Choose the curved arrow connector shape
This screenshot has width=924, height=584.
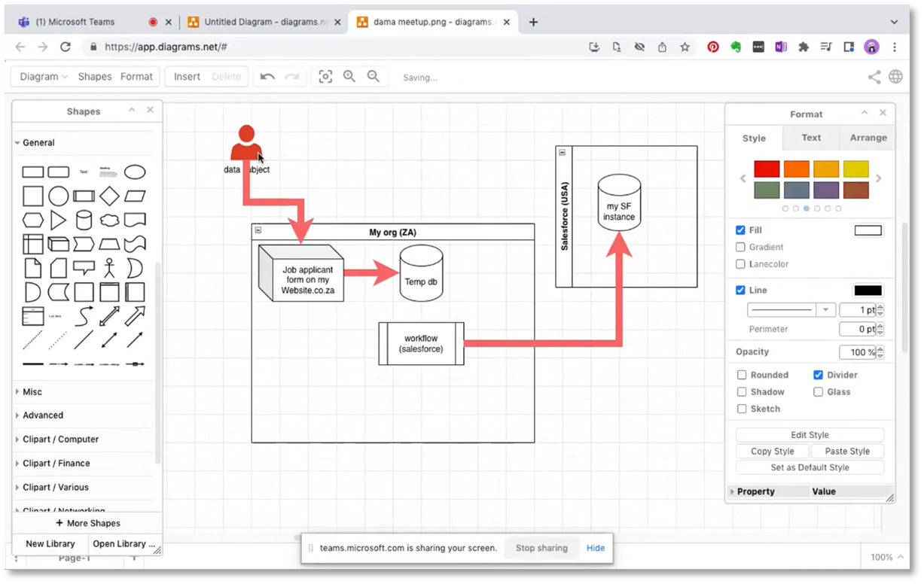click(84, 315)
